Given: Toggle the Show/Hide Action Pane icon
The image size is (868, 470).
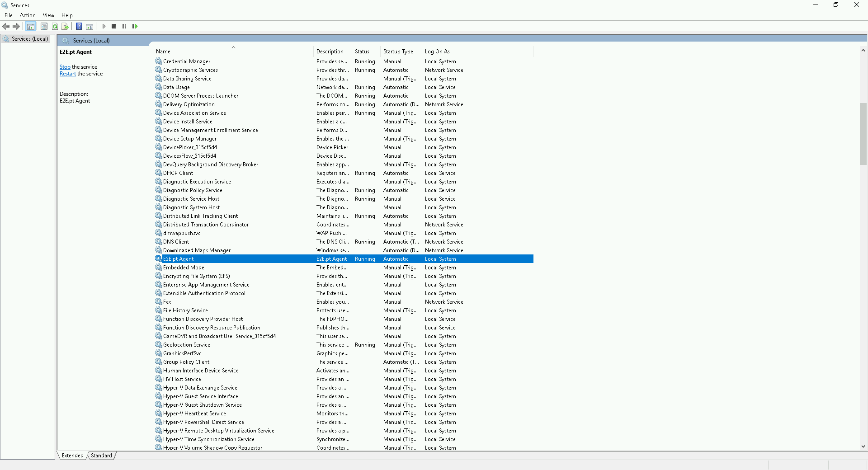Looking at the screenshot, I should click(90, 26).
